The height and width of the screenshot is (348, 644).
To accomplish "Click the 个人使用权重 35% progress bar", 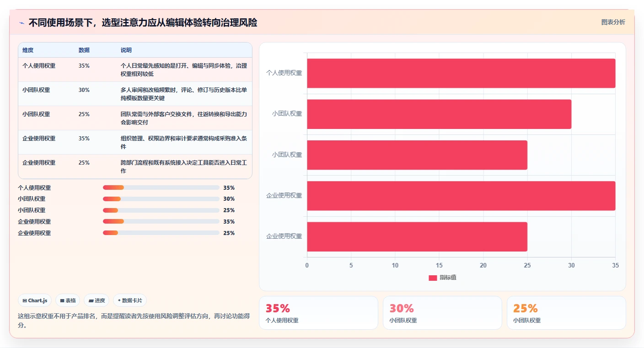I will (x=161, y=187).
